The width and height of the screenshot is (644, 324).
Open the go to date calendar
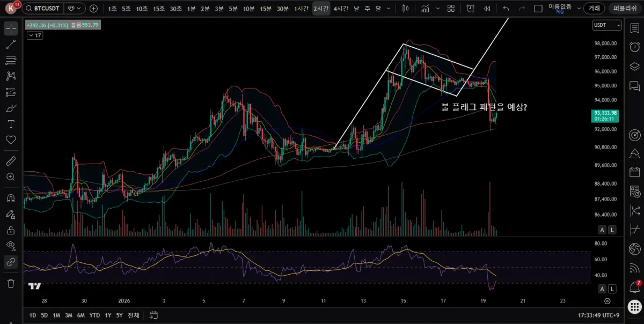pyautogui.click(x=153, y=315)
